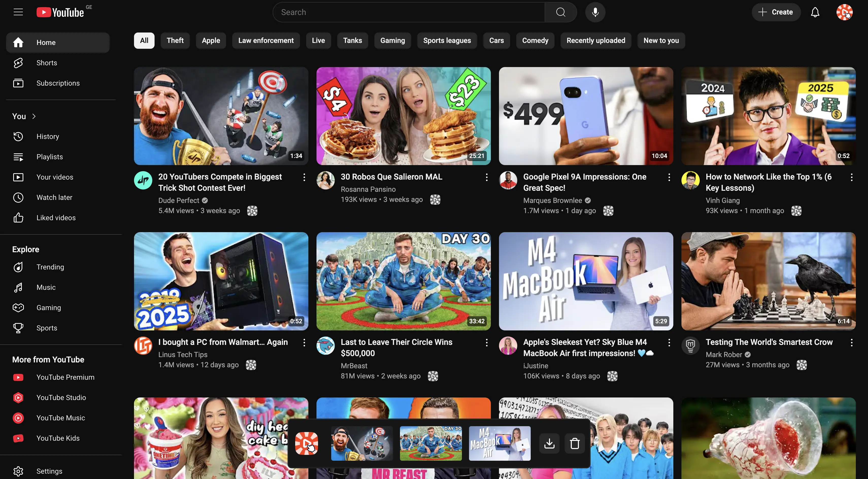Click the Create button
Screen dimensions: 868x479
pyautogui.click(x=776, y=12)
